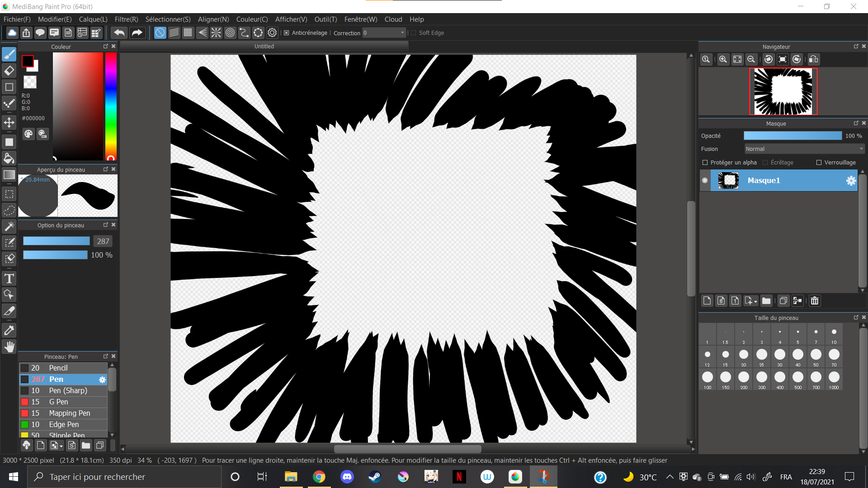This screenshot has height=488, width=868.
Task: Open Pen brush settings gear
Action: [x=102, y=380]
